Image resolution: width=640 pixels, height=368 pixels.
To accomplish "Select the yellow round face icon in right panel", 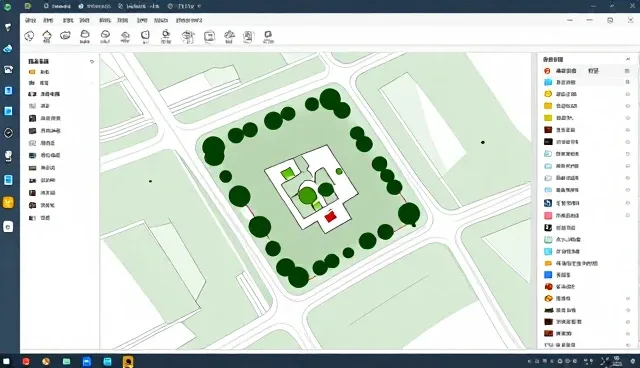I will [548, 94].
